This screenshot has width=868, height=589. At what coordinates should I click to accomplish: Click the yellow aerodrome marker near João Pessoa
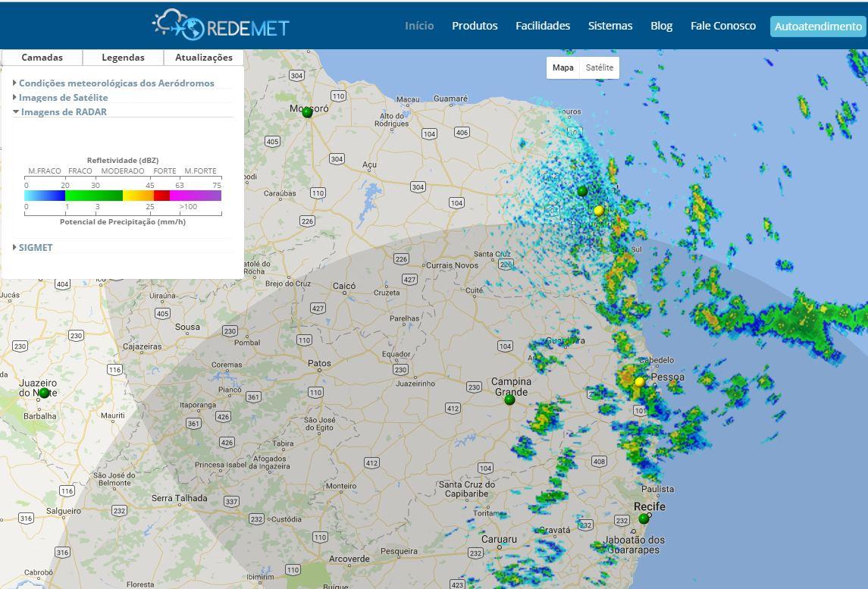tap(640, 382)
